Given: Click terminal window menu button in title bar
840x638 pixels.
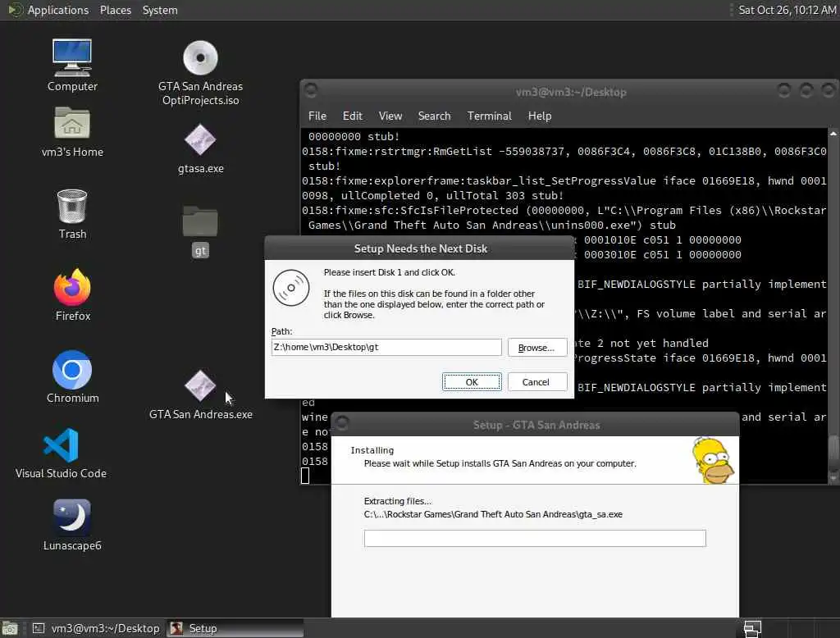Looking at the screenshot, I should click(x=311, y=90).
